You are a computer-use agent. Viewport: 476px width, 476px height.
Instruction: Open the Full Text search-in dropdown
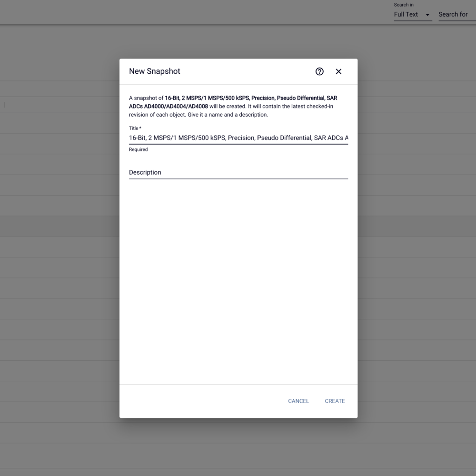(x=413, y=15)
